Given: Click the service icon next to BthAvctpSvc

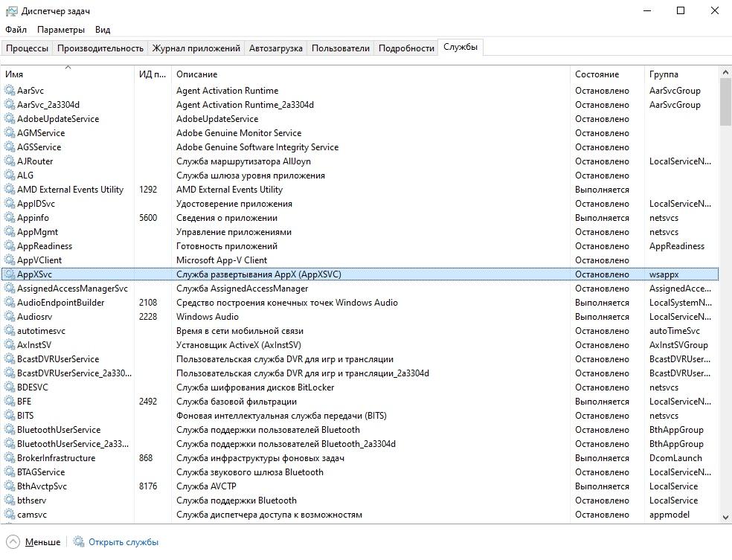Looking at the screenshot, I should pos(10,486).
